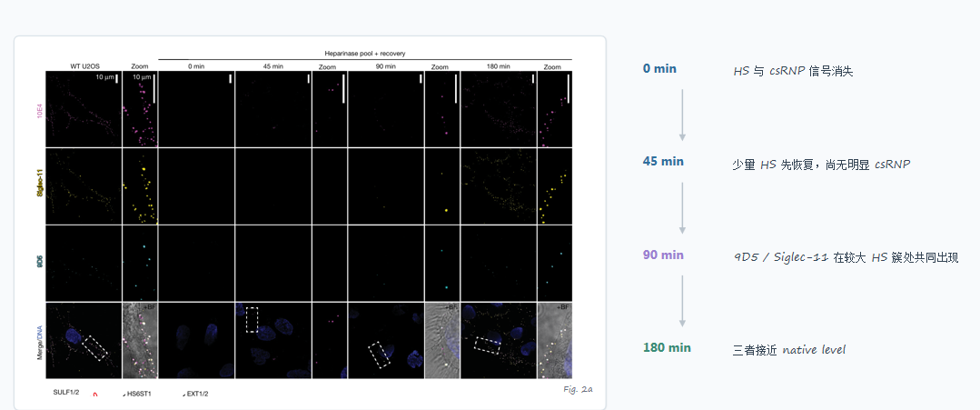Screen dimensions: 980x410
Task: Click the 180 min Merge/DNA image panel
Action: point(499,341)
